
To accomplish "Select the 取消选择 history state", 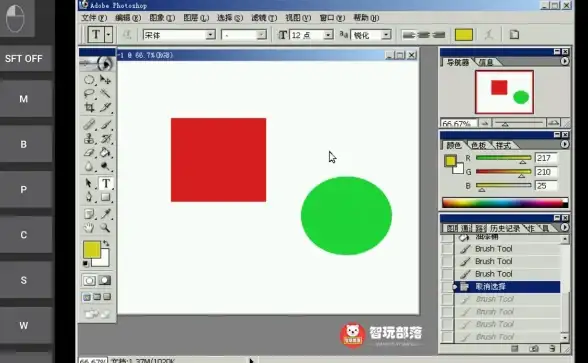I will [507, 286].
